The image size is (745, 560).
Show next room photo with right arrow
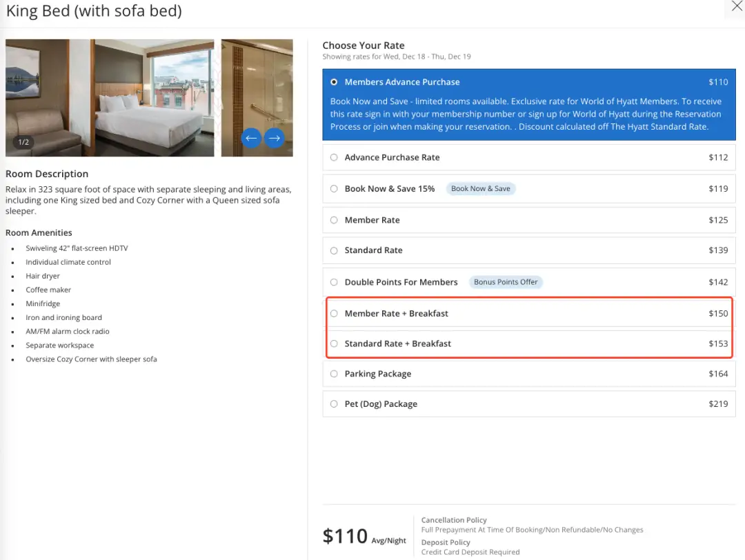point(275,138)
